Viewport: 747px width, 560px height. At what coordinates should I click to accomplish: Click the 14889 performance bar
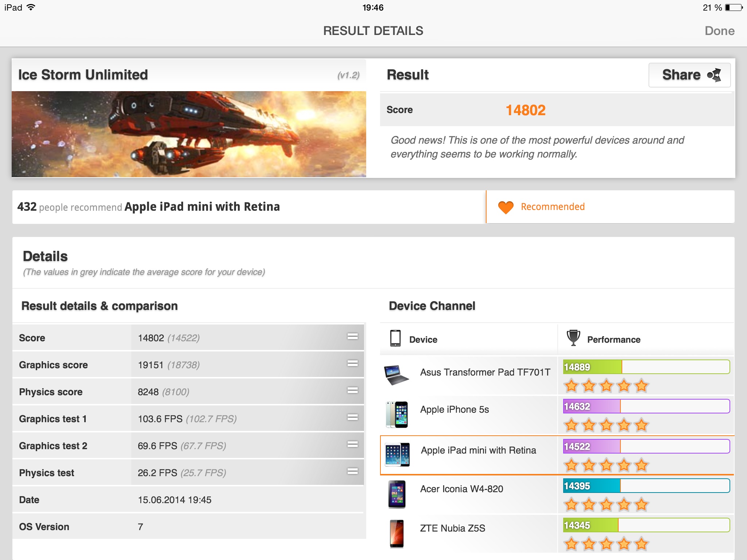[x=646, y=367]
